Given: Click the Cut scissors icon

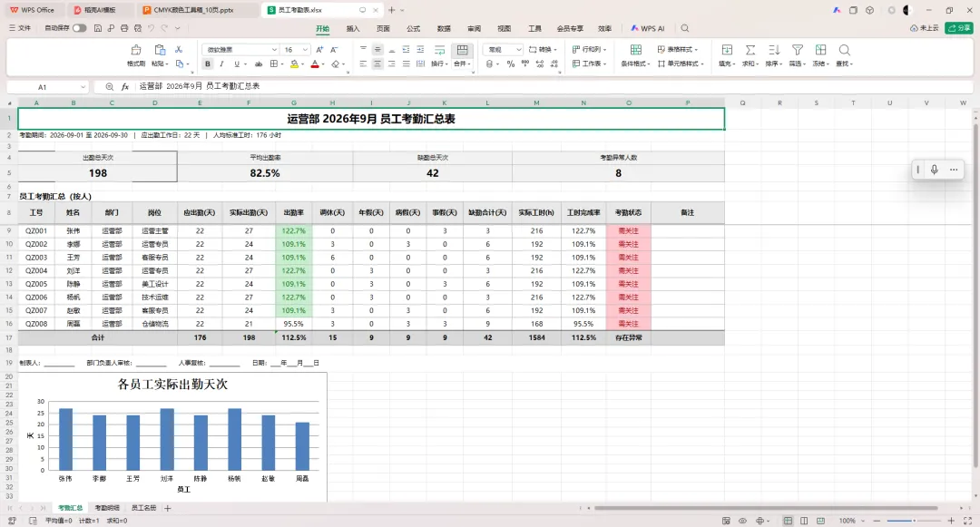Looking at the screenshot, I should tap(179, 49).
